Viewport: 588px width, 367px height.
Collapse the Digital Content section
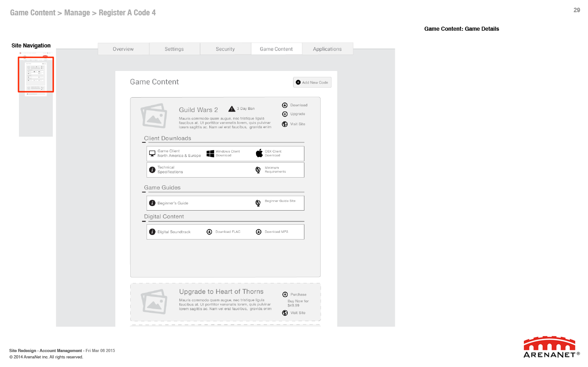pos(144,221)
